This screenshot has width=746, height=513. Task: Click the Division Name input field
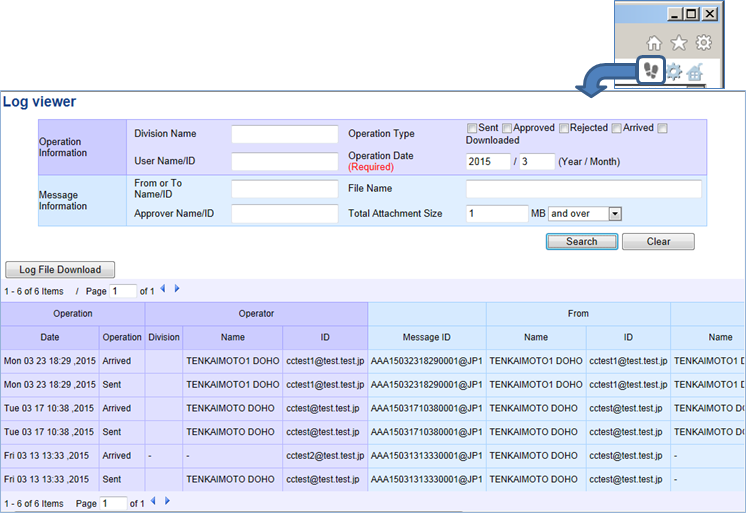[285, 134]
